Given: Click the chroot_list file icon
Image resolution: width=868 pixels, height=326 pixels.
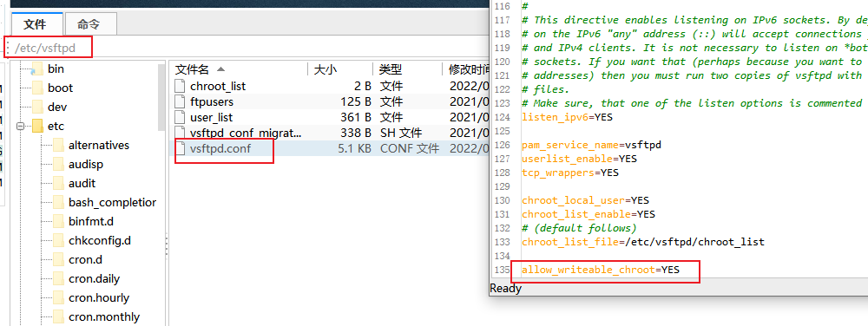Looking at the screenshot, I should click(180, 86).
